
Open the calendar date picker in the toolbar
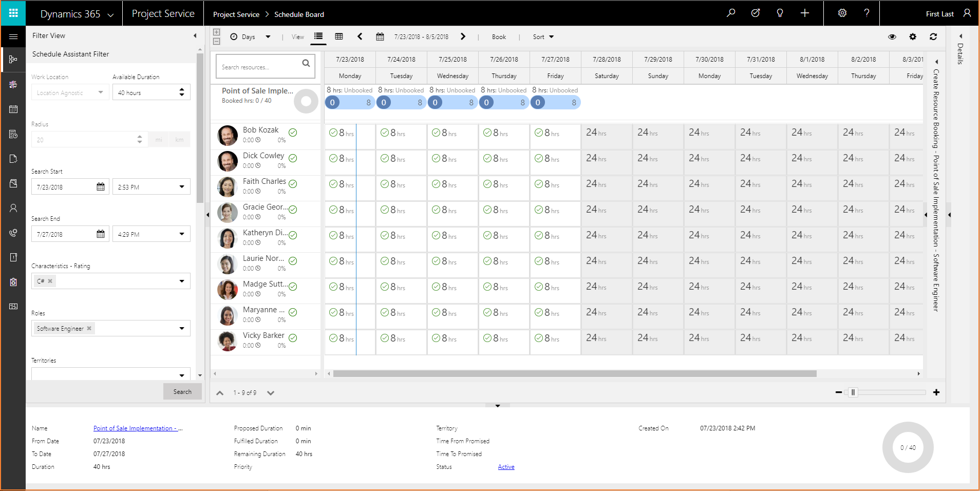click(x=380, y=36)
